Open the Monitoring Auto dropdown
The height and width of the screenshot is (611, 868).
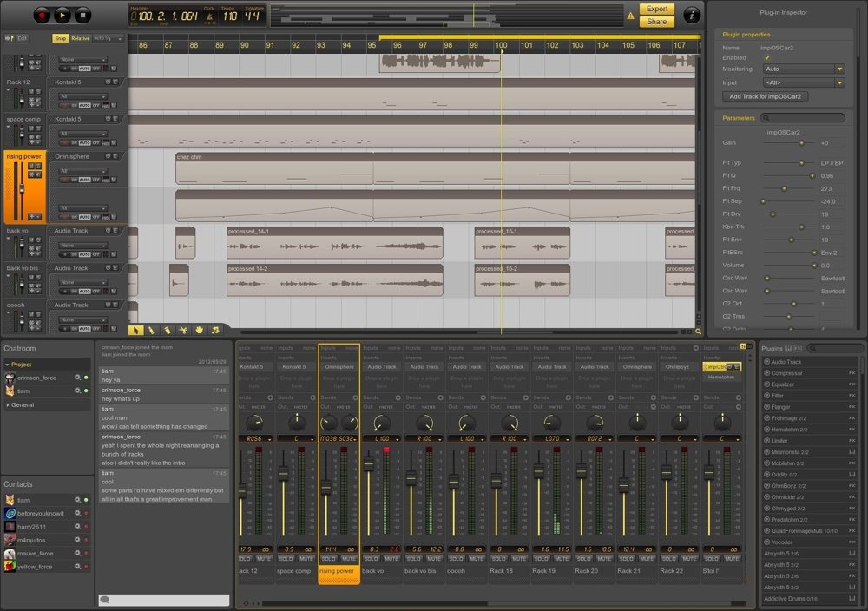(804, 69)
